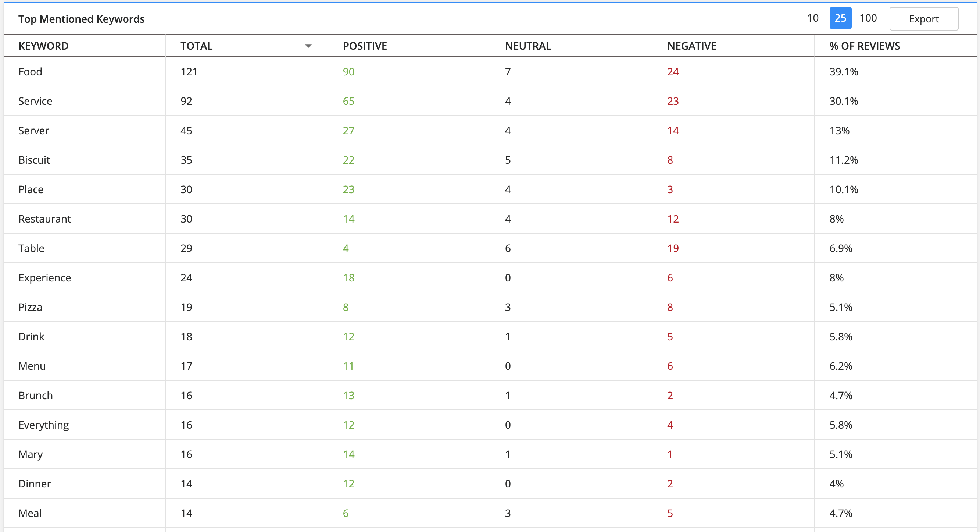Click the Menu keyword
This screenshot has width=980, height=532.
click(32, 366)
